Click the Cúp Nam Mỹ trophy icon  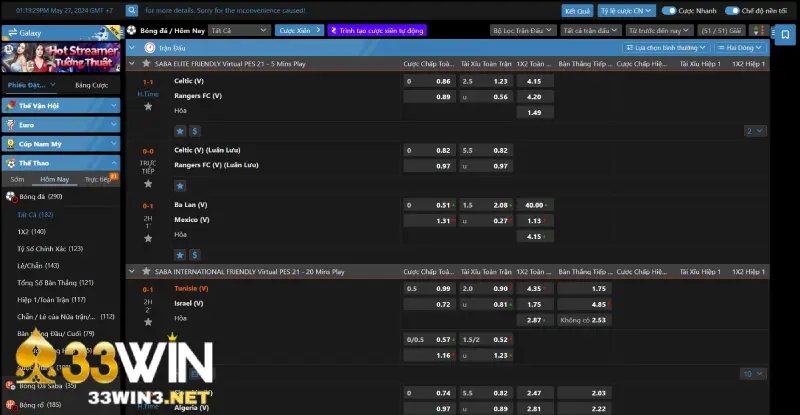pyautogui.click(x=11, y=144)
